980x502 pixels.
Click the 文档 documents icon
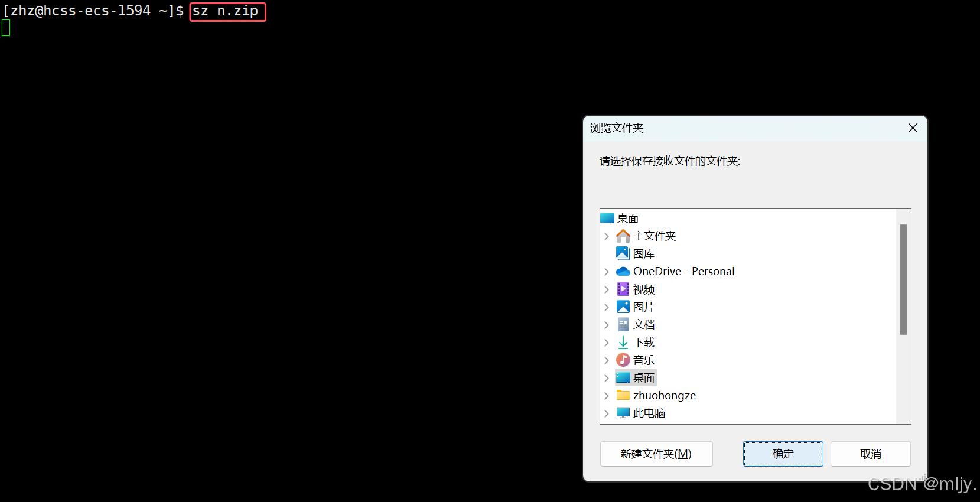(x=623, y=324)
